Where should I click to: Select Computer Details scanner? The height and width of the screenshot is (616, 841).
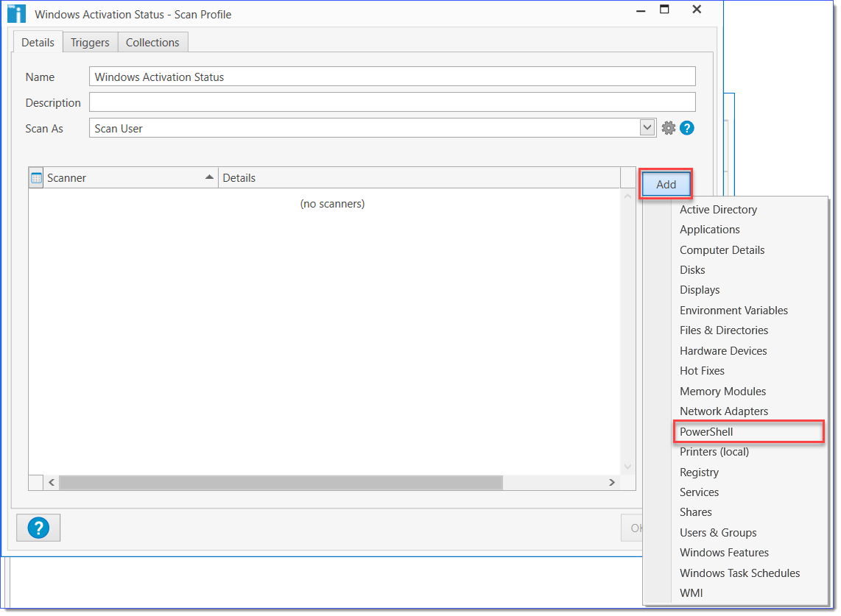(722, 249)
